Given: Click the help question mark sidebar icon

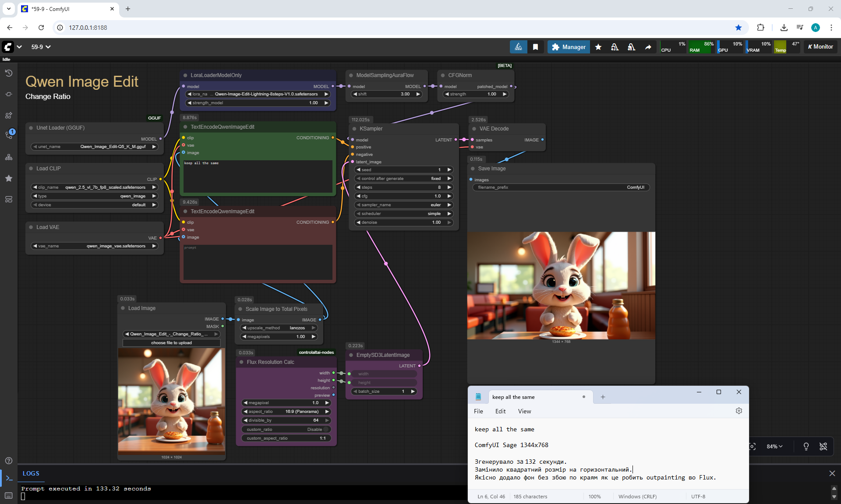Looking at the screenshot, I should 9,461.
